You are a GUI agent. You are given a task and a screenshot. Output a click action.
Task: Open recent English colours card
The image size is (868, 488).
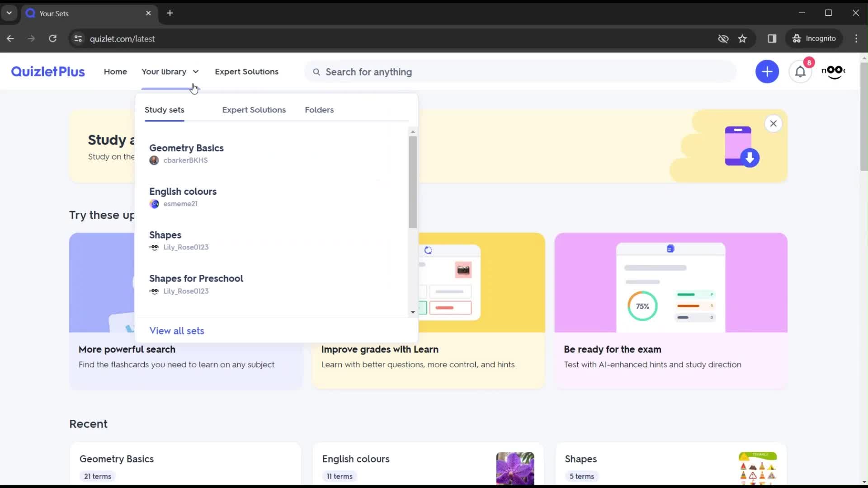pyautogui.click(x=428, y=464)
